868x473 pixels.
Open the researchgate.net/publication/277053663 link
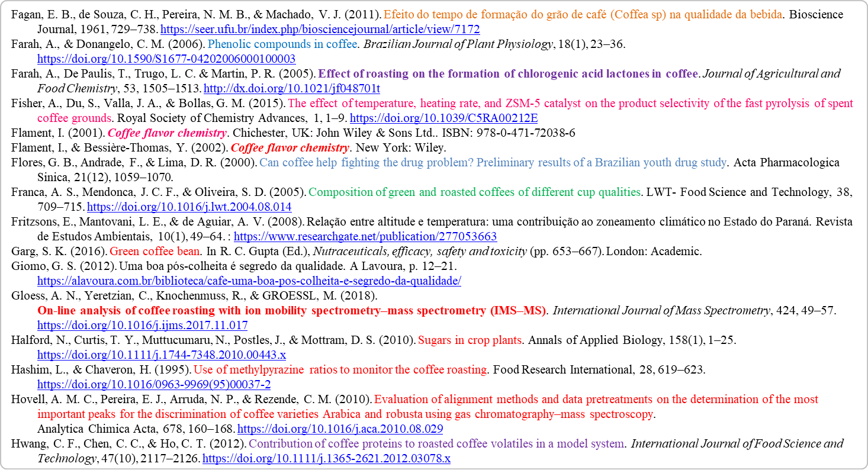point(366,236)
